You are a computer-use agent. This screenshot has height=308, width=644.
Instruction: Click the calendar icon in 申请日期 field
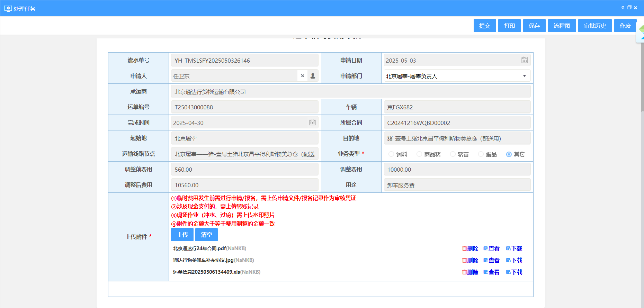tap(525, 60)
